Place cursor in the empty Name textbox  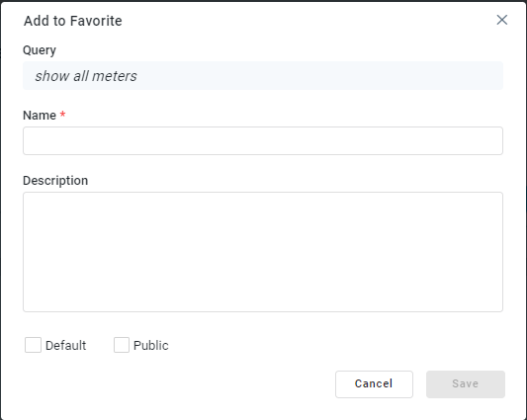pyautogui.click(x=263, y=140)
